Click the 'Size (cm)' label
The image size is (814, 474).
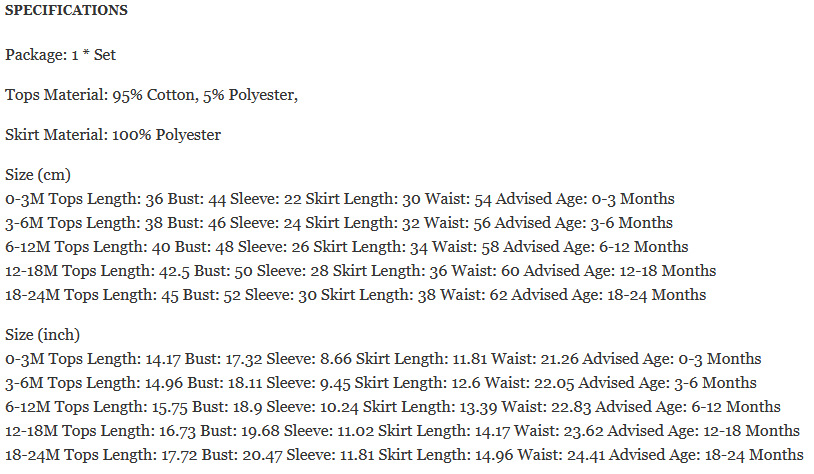pos(38,175)
